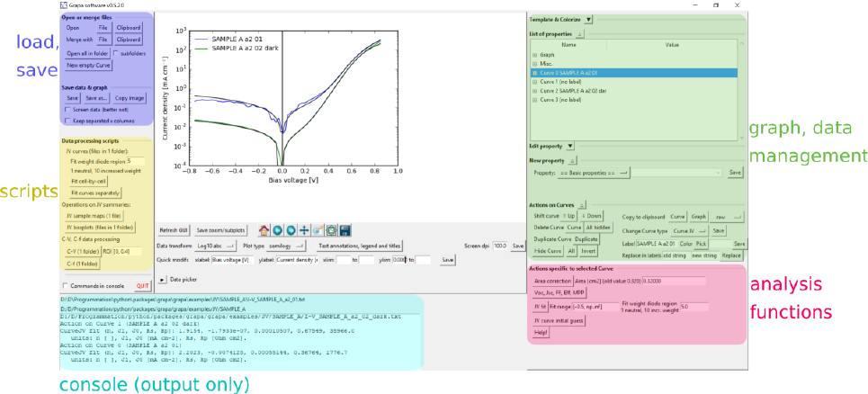The width and height of the screenshot is (868, 394).
Task: Click the Forward arrow plot toolbar icon
Action: [291, 230]
